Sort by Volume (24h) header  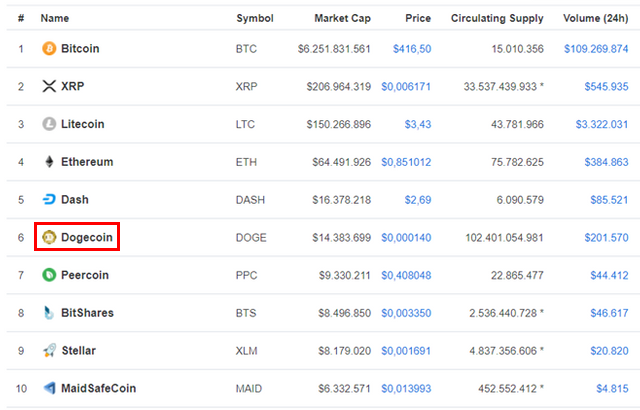[596, 18]
